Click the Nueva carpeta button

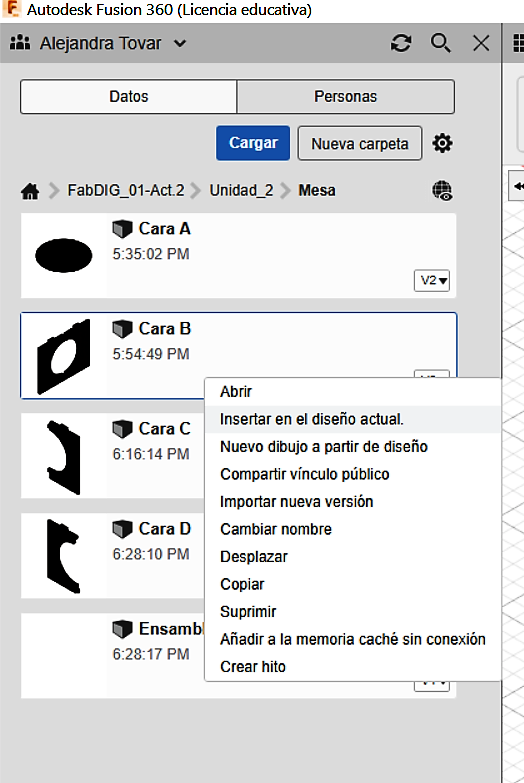tap(360, 144)
